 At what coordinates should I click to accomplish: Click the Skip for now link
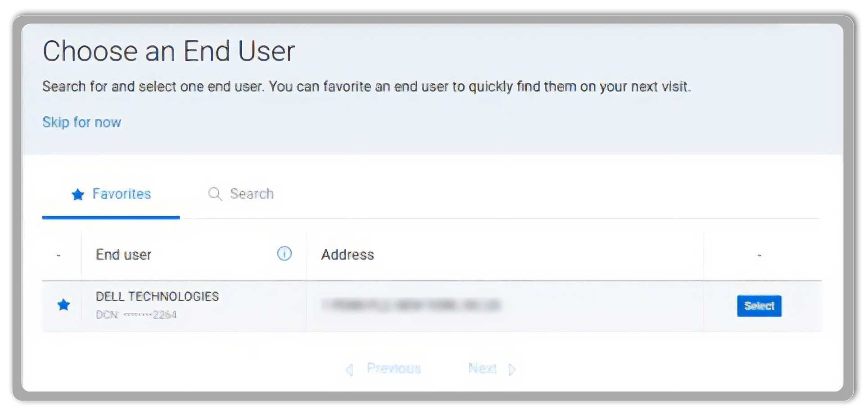pyautogui.click(x=81, y=122)
